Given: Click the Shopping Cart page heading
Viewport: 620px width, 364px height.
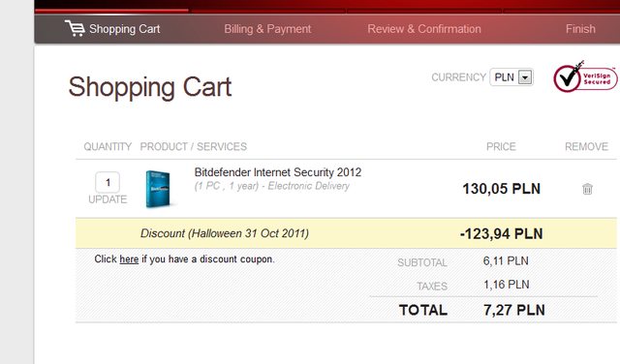Looking at the screenshot, I should [x=150, y=87].
